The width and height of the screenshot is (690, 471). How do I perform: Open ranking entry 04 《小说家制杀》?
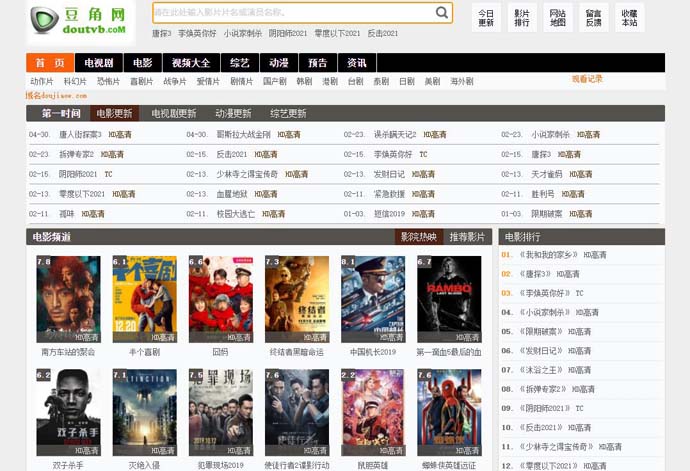pyautogui.click(x=544, y=313)
